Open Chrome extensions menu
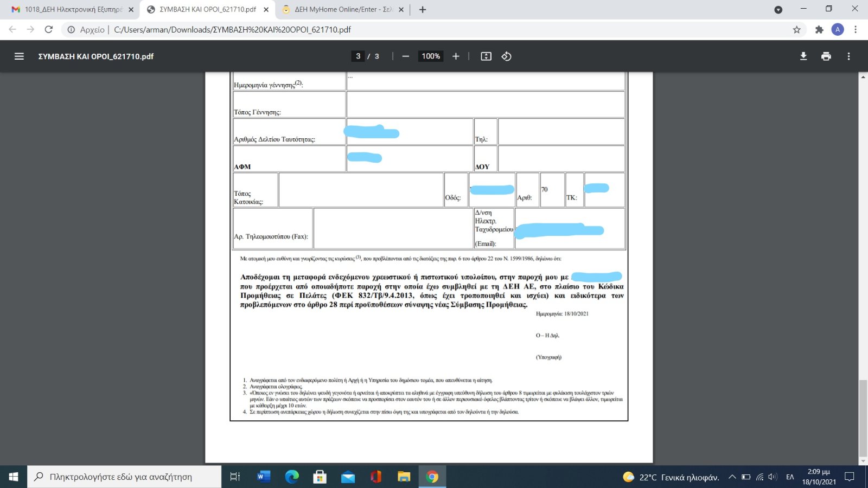The image size is (868, 488). pyautogui.click(x=819, y=30)
